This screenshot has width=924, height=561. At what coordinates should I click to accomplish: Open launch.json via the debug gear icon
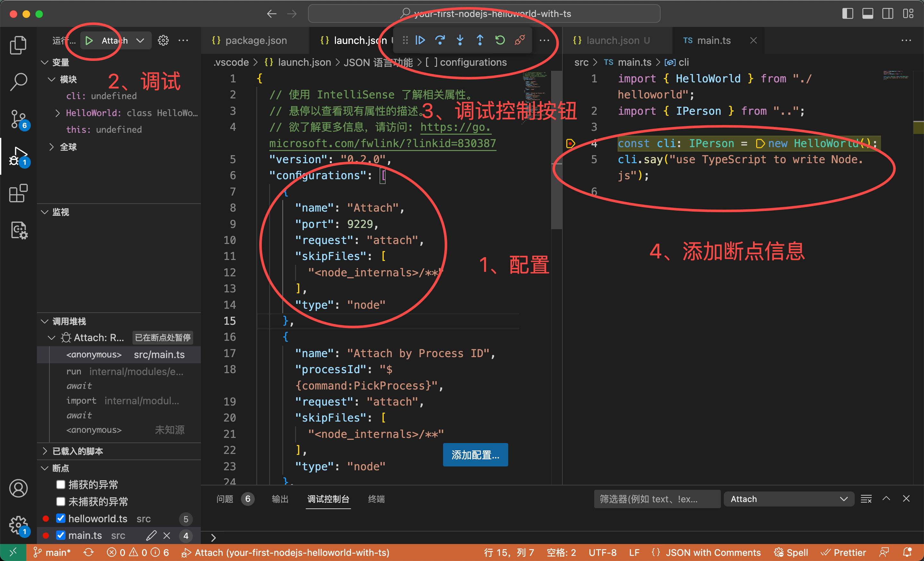pyautogui.click(x=163, y=40)
